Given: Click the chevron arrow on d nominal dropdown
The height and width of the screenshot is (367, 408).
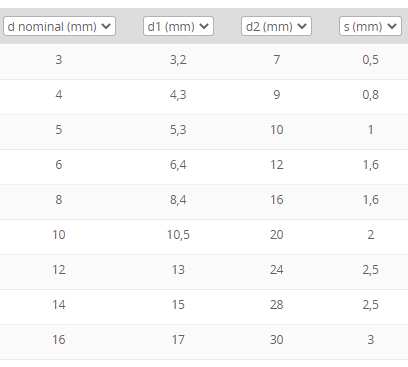Looking at the screenshot, I should [106, 26].
